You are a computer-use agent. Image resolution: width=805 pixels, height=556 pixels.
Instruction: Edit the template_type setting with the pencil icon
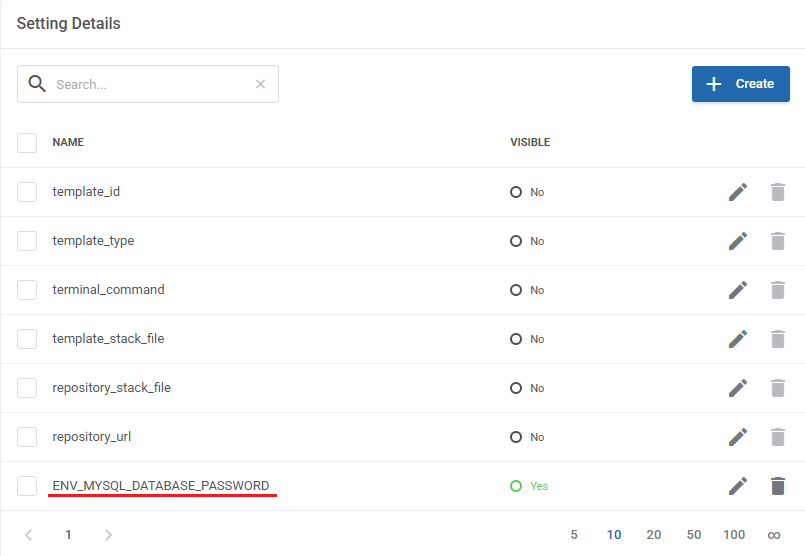point(738,241)
